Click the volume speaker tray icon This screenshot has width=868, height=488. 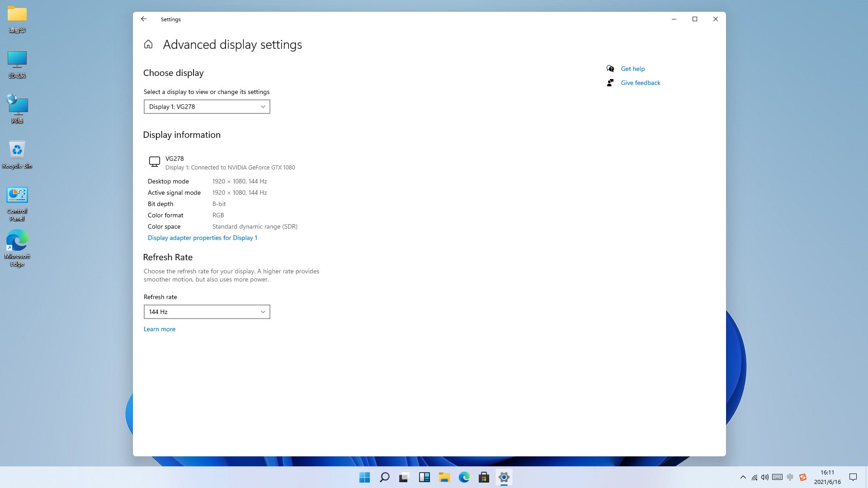(x=765, y=477)
